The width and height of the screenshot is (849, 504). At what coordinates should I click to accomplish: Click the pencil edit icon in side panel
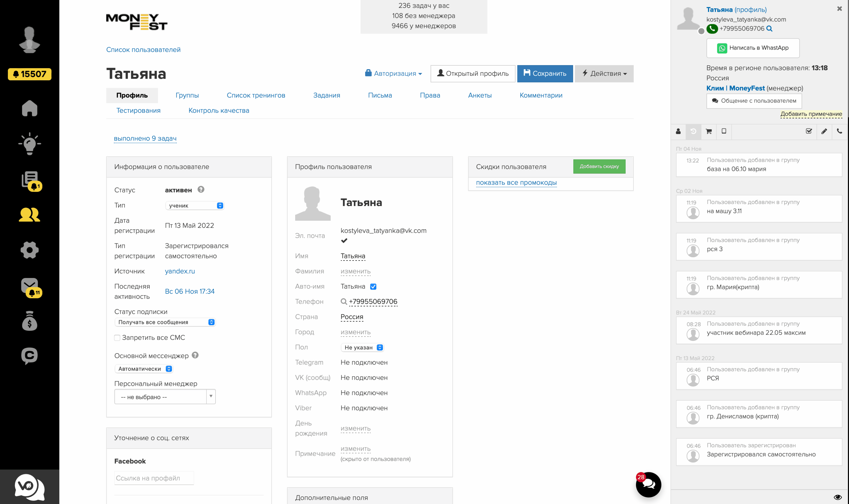pyautogui.click(x=824, y=132)
